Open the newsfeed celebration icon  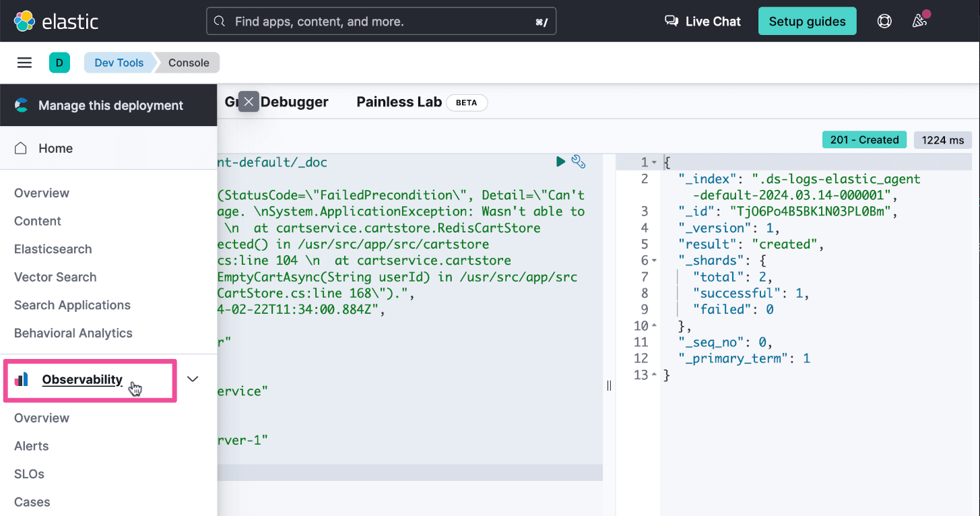919,21
